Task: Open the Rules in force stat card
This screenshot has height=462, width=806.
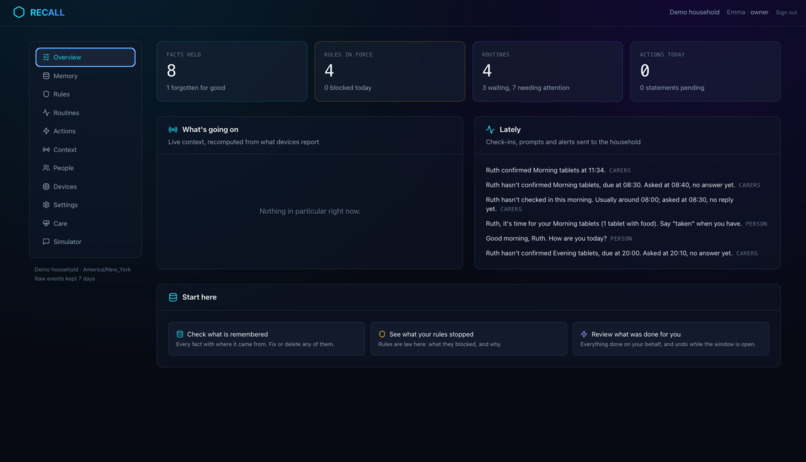Action: coord(390,71)
